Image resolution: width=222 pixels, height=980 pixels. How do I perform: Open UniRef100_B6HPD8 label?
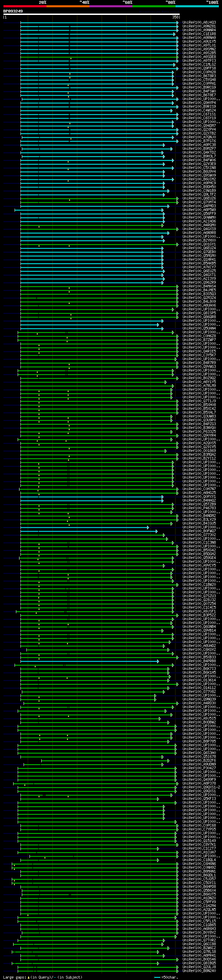199,887
